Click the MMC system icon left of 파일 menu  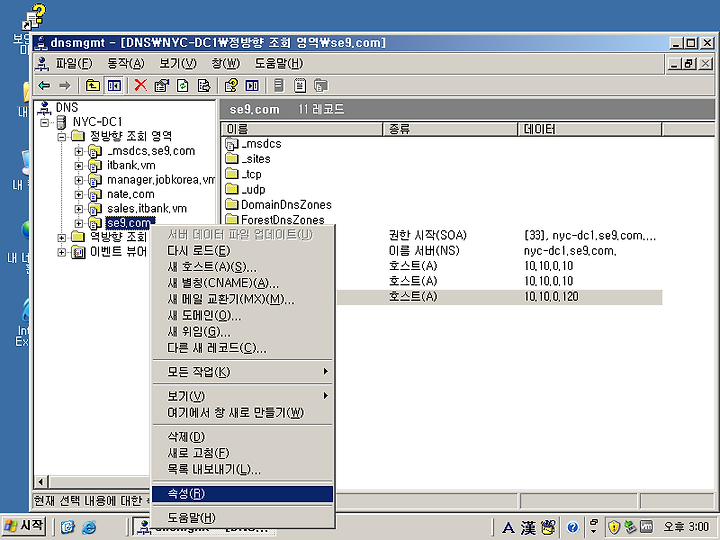[x=42, y=64]
